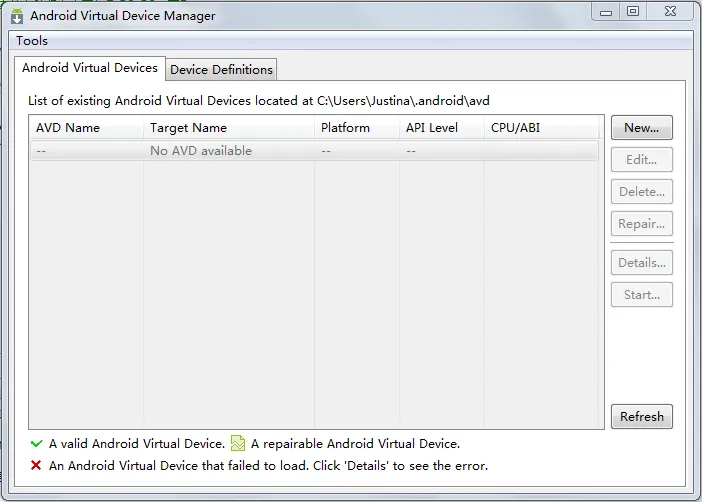This screenshot has height=502, width=702.
Task: Sort by API Level column header
Action: 442,128
